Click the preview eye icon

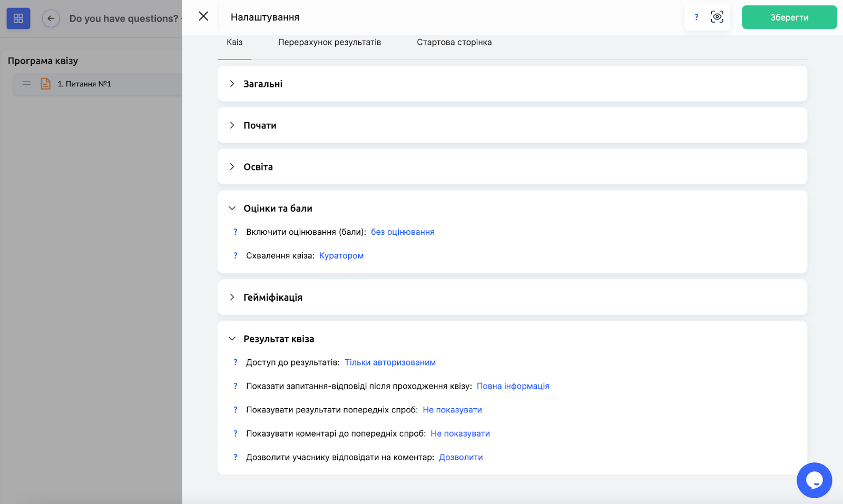coord(717,17)
